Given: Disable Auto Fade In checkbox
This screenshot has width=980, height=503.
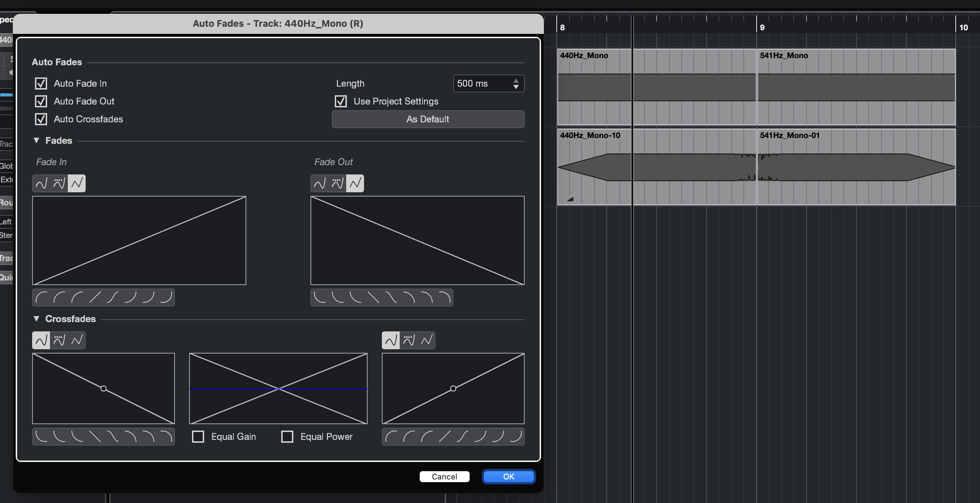Looking at the screenshot, I should (41, 83).
